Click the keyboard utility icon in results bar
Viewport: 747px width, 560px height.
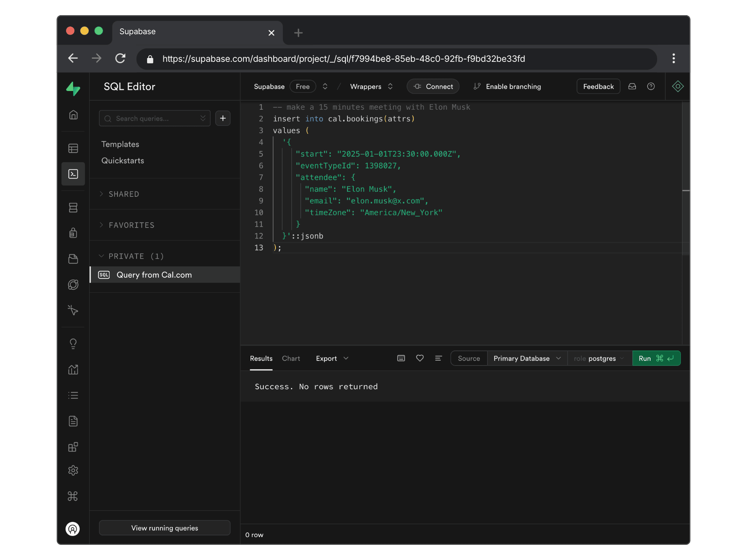(401, 358)
